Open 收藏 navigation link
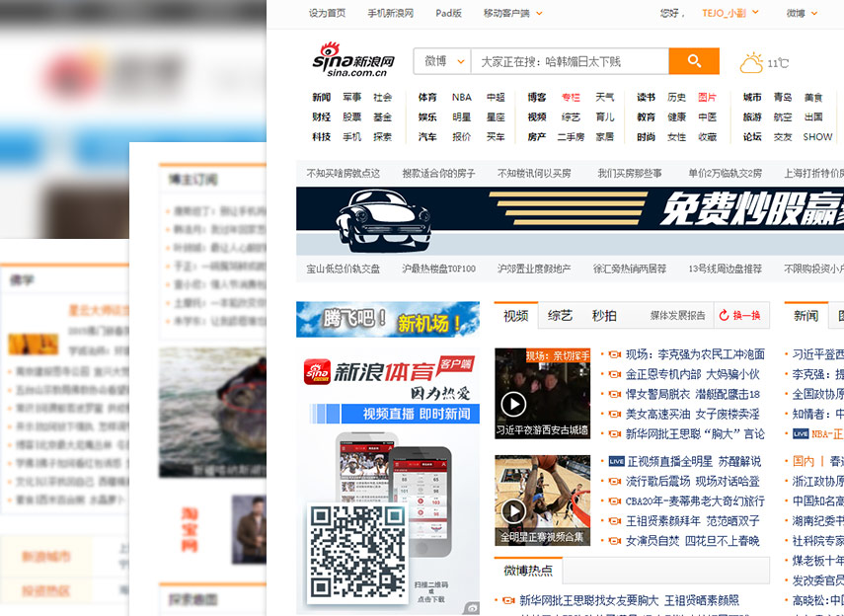This screenshot has height=616, width=844. [x=707, y=137]
